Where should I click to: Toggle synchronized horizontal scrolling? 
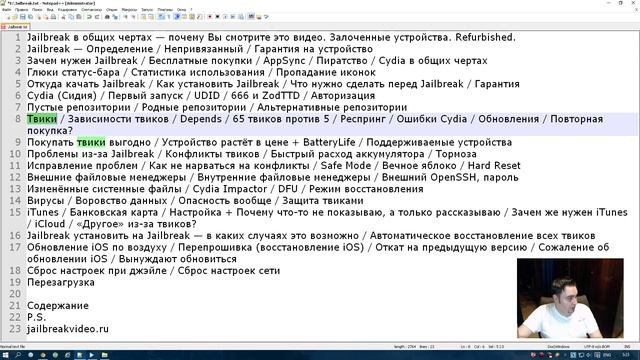tap(151, 17)
